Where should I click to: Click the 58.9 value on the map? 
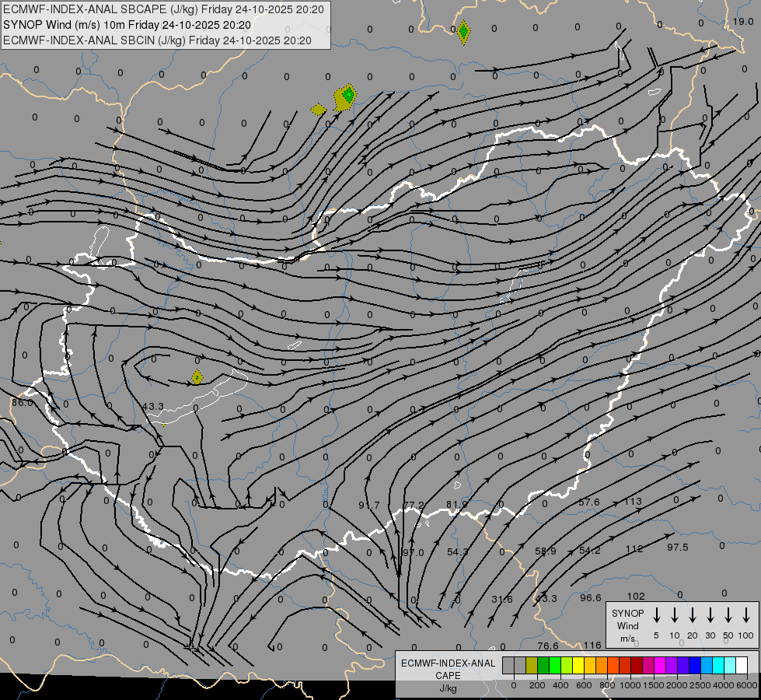coord(545,551)
